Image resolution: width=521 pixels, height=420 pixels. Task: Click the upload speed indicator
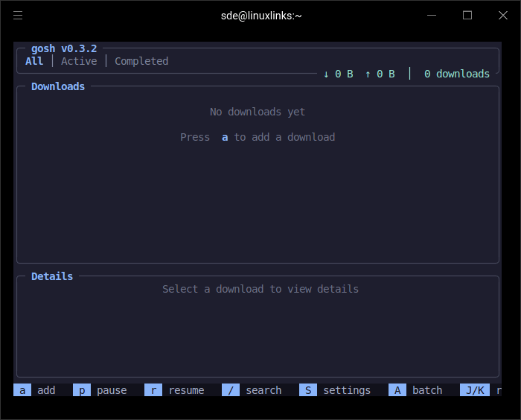380,74
